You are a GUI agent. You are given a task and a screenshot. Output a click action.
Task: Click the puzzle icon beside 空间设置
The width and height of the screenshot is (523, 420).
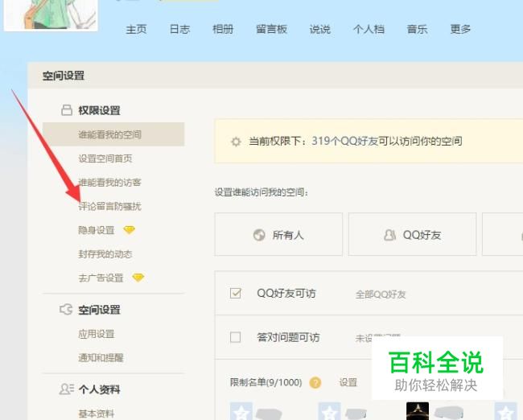click(66, 309)
